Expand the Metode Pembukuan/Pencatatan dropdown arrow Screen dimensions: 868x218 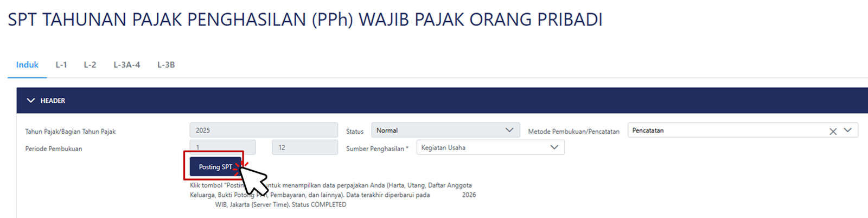point(847,130)
